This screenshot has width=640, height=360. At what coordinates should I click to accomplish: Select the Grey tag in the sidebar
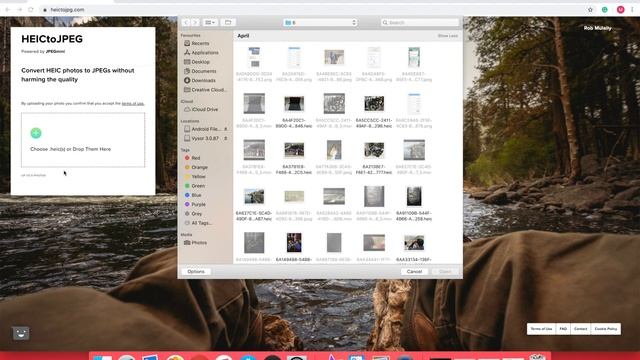[193, 214]
